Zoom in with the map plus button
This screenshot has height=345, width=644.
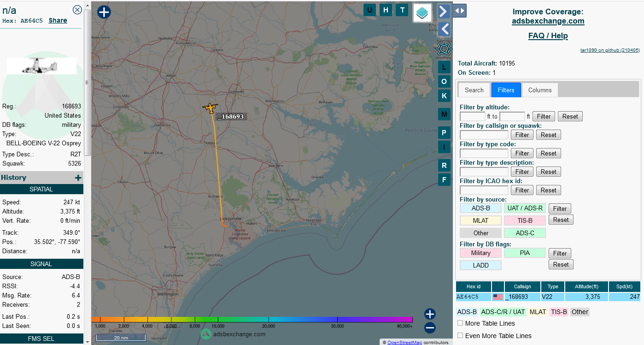430,314
